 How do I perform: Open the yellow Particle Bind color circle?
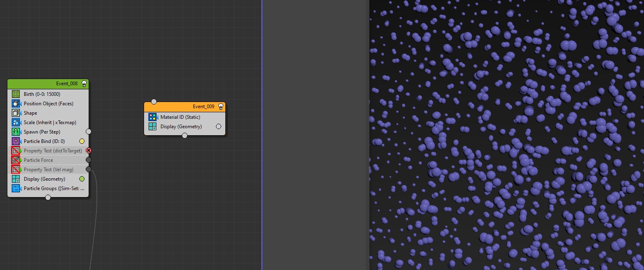pos(82,141)
